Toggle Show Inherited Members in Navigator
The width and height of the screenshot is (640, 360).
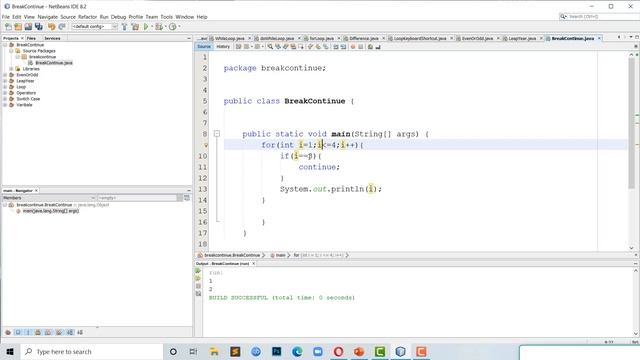[x=8, y=332]
